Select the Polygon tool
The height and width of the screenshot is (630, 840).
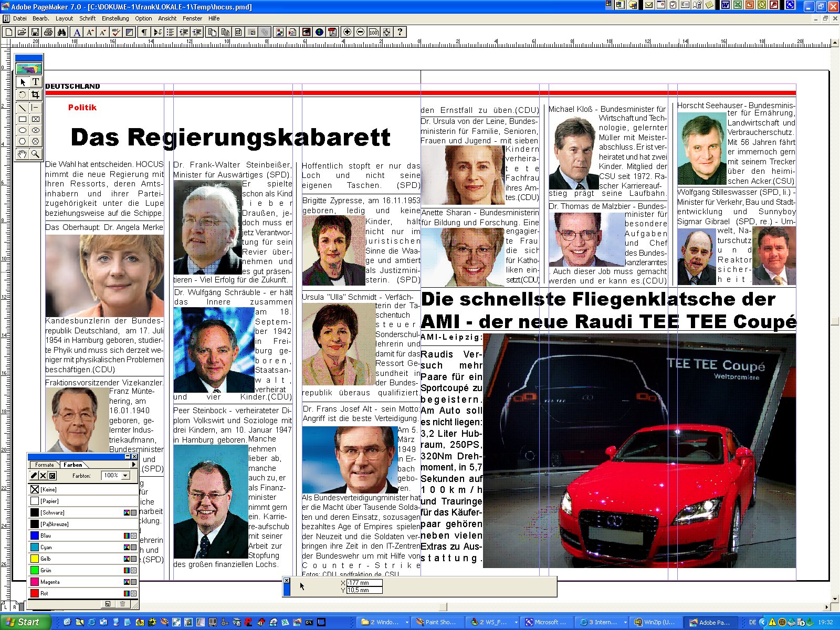pos(23,141)
